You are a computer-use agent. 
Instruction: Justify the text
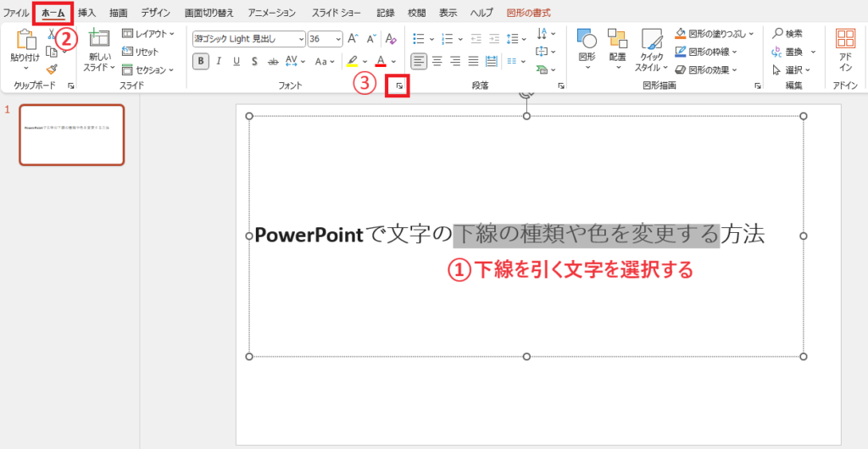tap(473, 61)
